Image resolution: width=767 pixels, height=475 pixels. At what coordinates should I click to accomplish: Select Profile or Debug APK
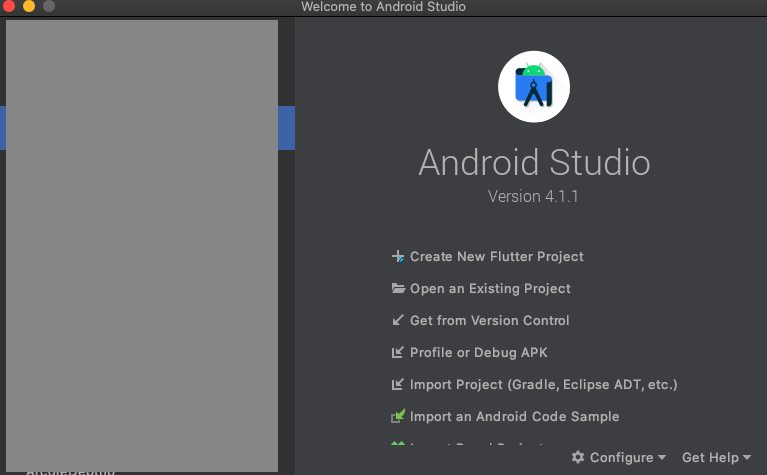pyautogui.click(x=478, y=352)
